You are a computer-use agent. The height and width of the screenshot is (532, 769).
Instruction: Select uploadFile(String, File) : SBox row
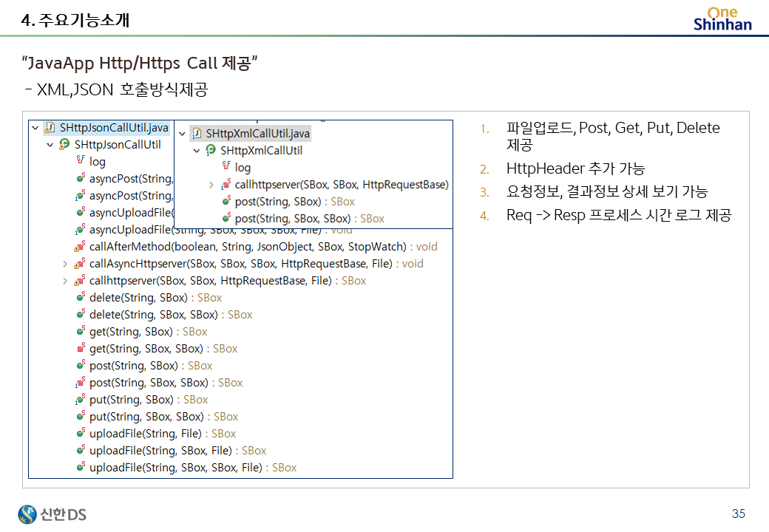pos(163,434)
